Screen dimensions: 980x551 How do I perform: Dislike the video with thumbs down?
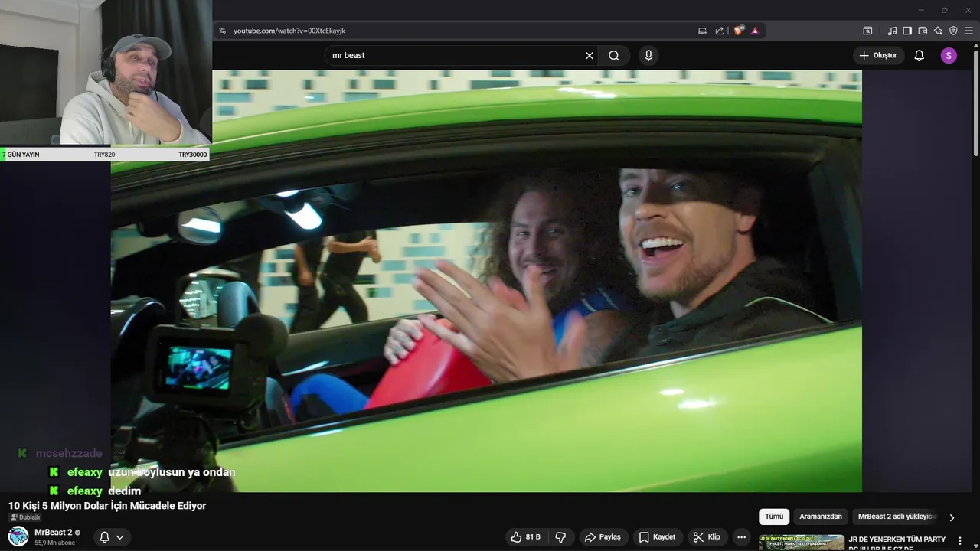pos(560,537)
